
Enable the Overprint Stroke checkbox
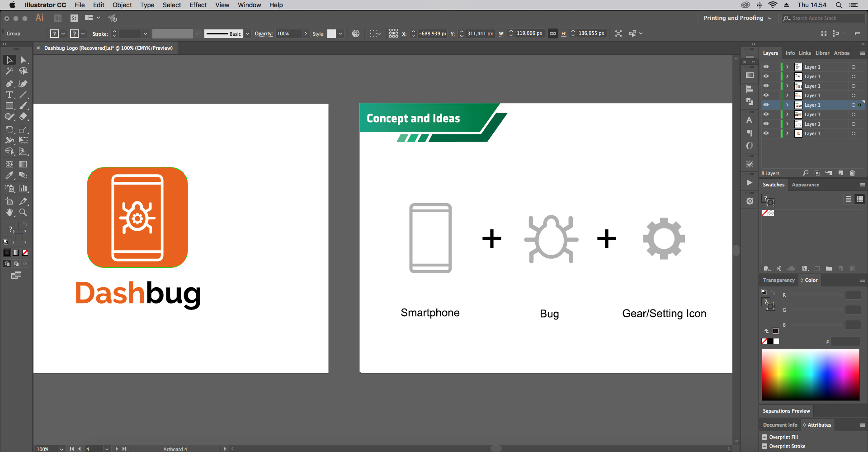764,446
